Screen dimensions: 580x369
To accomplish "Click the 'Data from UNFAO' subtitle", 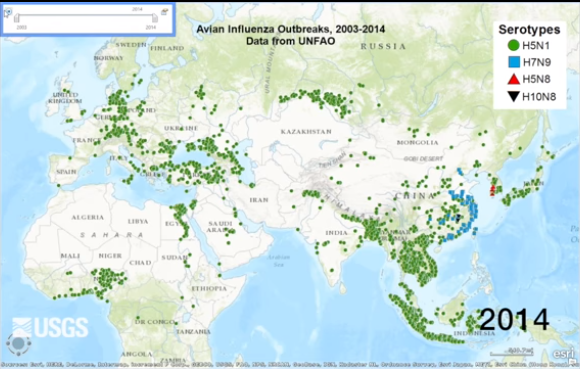I will point(290,41).
